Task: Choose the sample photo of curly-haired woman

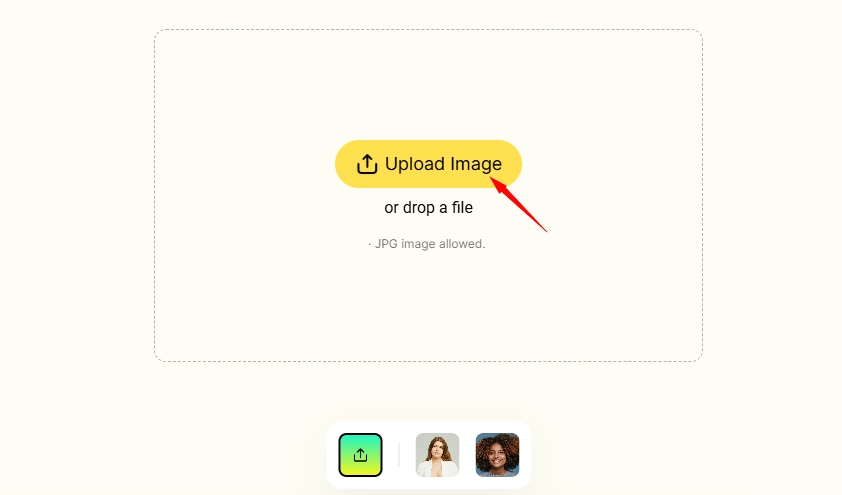Action: [497, 455]
